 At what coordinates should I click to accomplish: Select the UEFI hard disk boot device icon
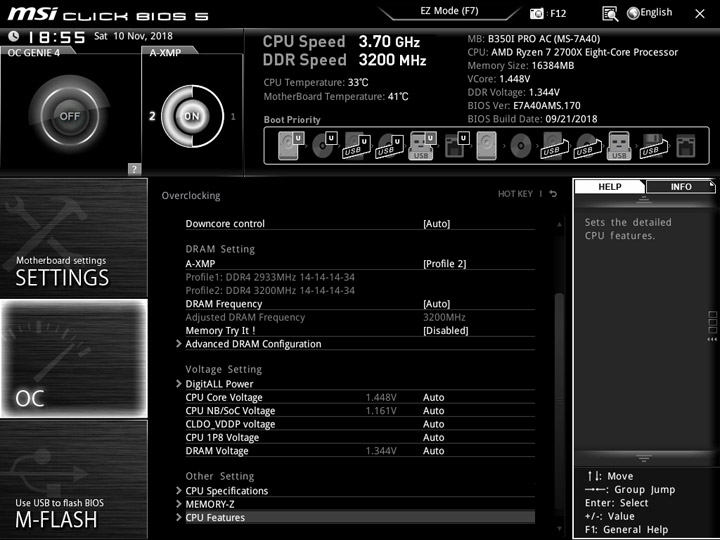291,146
